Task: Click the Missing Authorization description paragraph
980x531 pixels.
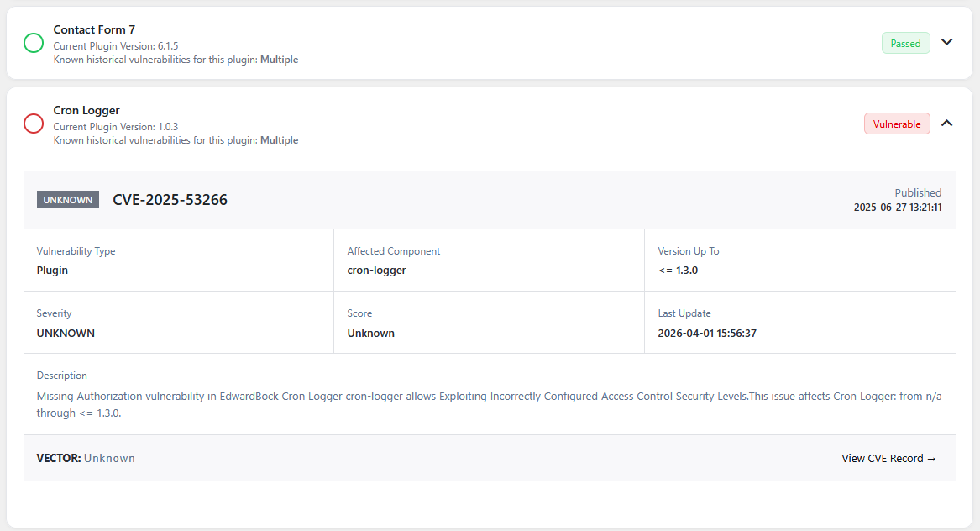Action: pyautogui.click(x=490, y=405)
